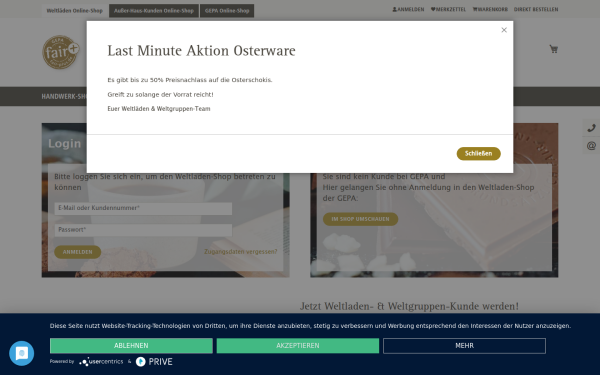Open the Anmelden link in the top bar
The image size is (600, 375).
(408, 9)
